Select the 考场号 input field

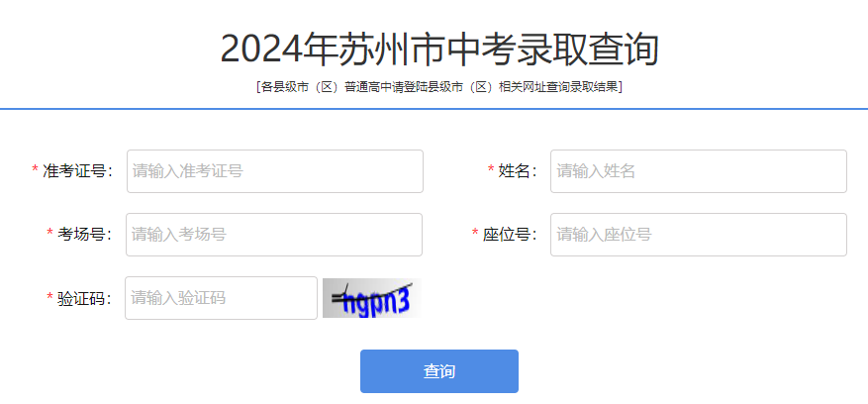click(274, 235)
